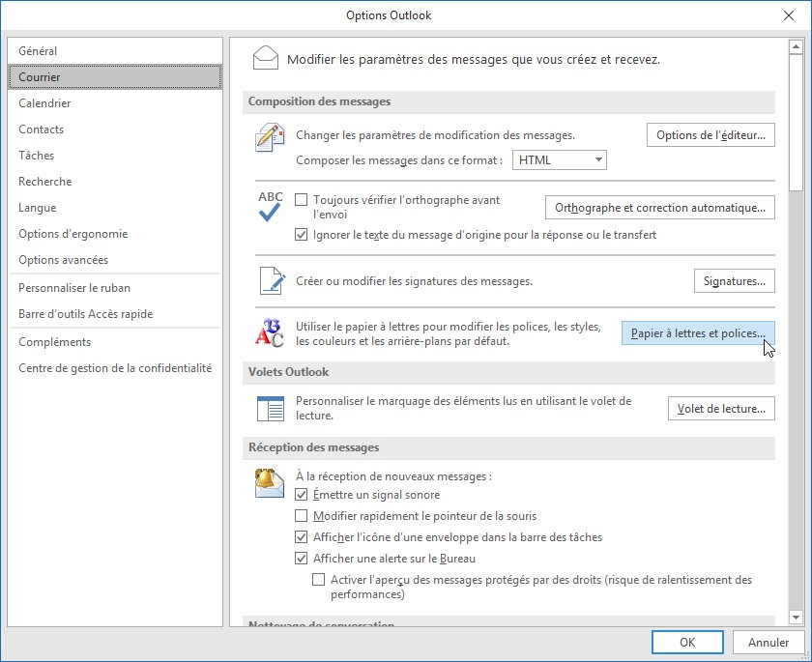This screenshot has width=812, height=662.
Task: Toggle Afficher l'icône d'une enveloppe checkbox
Action: [301, 536]
